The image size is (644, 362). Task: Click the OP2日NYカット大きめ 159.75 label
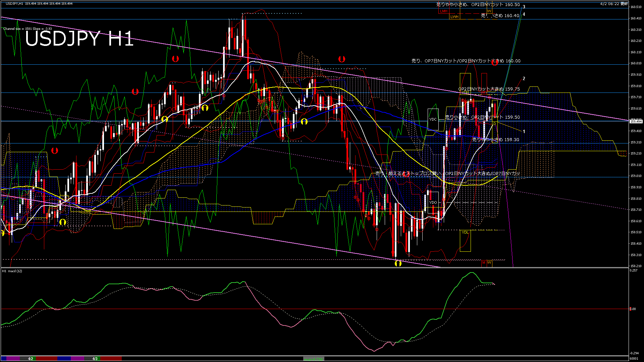(x=489, y=89)
